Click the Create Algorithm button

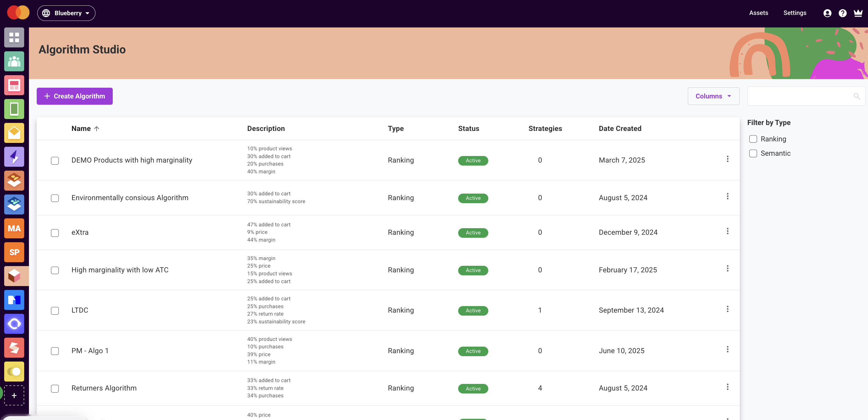(x=75, y=96)
